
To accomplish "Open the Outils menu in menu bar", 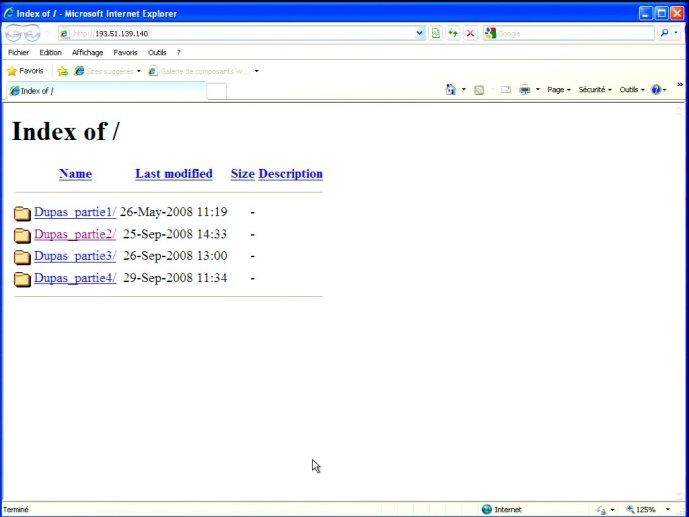I will (x=157, y=52).
